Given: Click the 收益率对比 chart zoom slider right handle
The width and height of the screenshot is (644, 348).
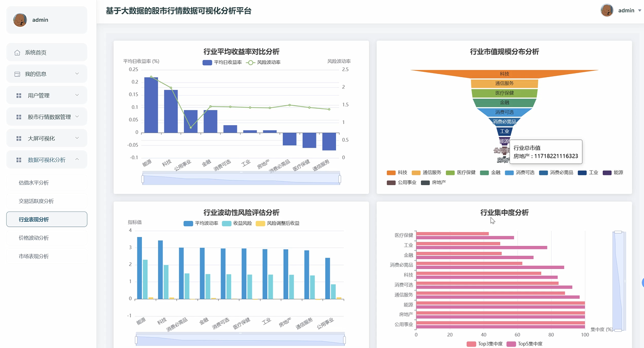Looking at the screenshot, I should point(340,179).
